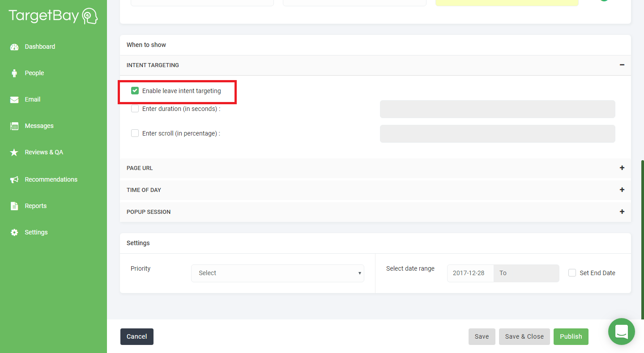Click the scroll percentage input field

click(x=497, y=134)
